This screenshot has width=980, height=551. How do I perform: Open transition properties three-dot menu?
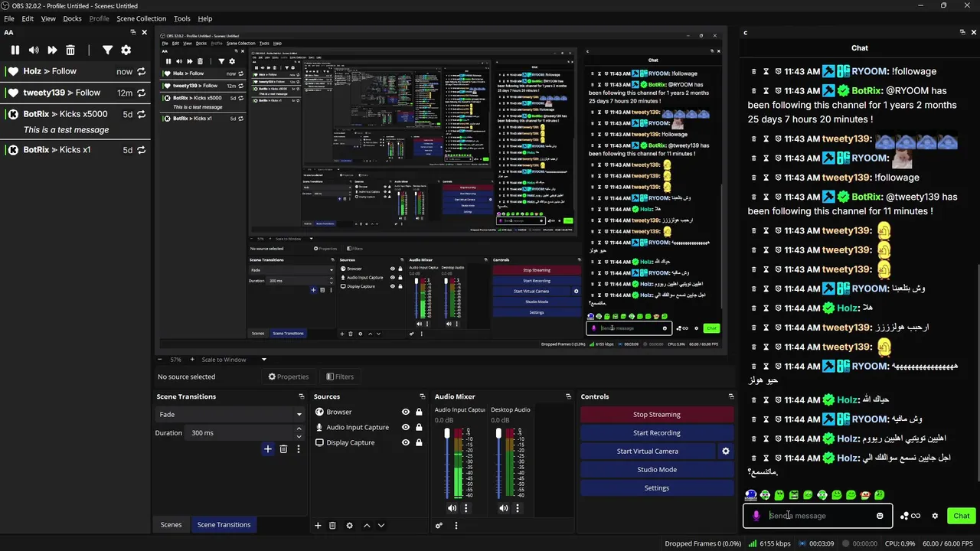click(x=299, y=449)
